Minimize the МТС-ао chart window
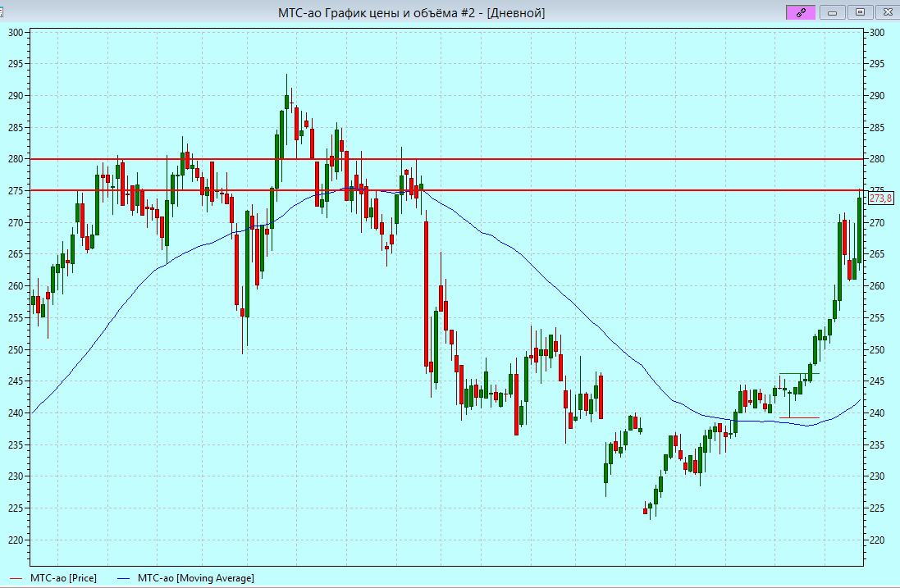The width and height of the screenshot is (900, 588). pos(832,12)
